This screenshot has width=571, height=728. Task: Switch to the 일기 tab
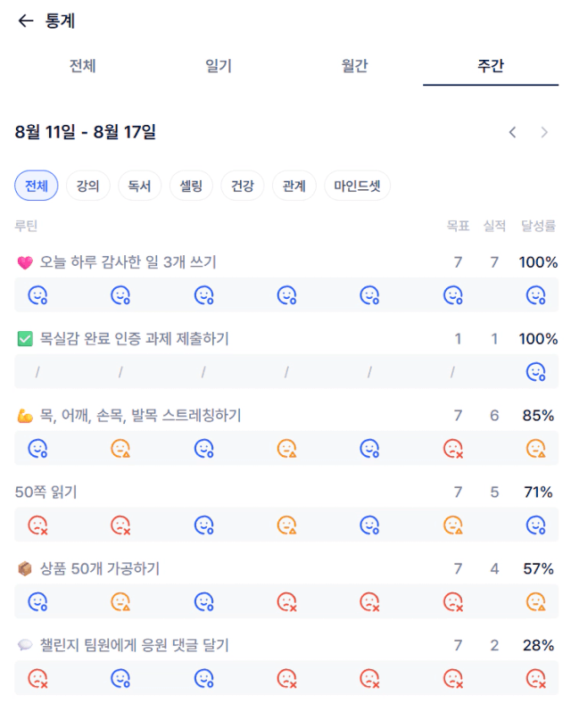pos(219,65)
